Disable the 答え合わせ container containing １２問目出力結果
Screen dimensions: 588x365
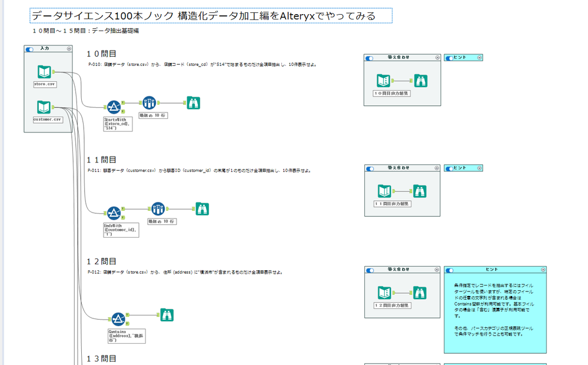pos(370,270)
